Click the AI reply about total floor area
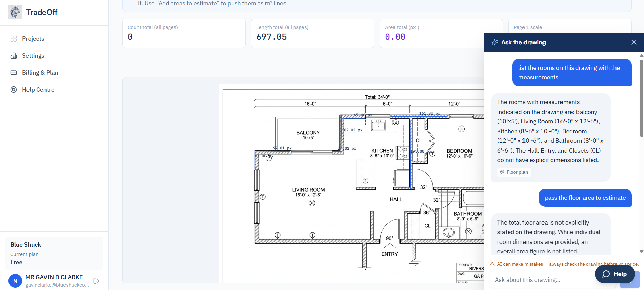Image resolution: width=644 pixels, height=290 pixels. point(551,234)
